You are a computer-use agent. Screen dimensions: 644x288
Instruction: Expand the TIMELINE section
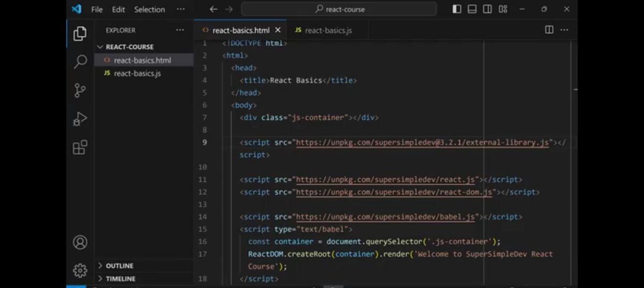tap(144, 278)
